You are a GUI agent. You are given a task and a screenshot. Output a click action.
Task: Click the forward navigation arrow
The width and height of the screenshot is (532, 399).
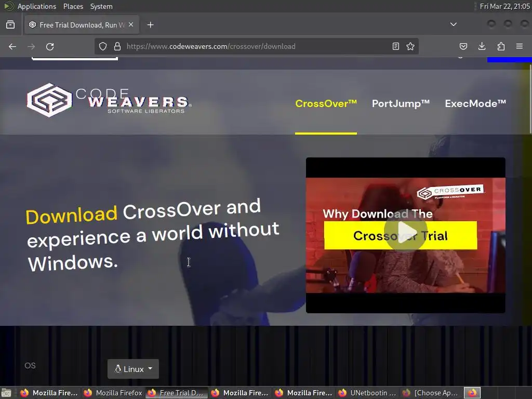31,46
